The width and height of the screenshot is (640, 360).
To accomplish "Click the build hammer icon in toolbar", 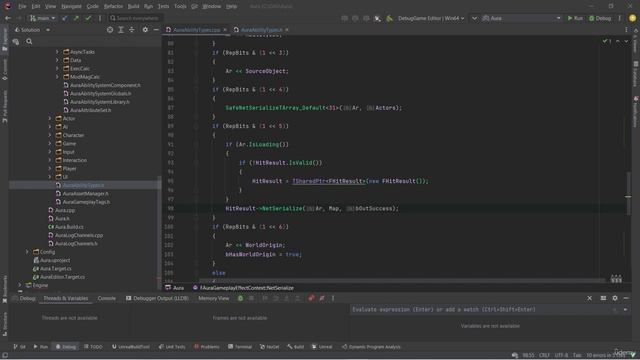I will 389,18.
